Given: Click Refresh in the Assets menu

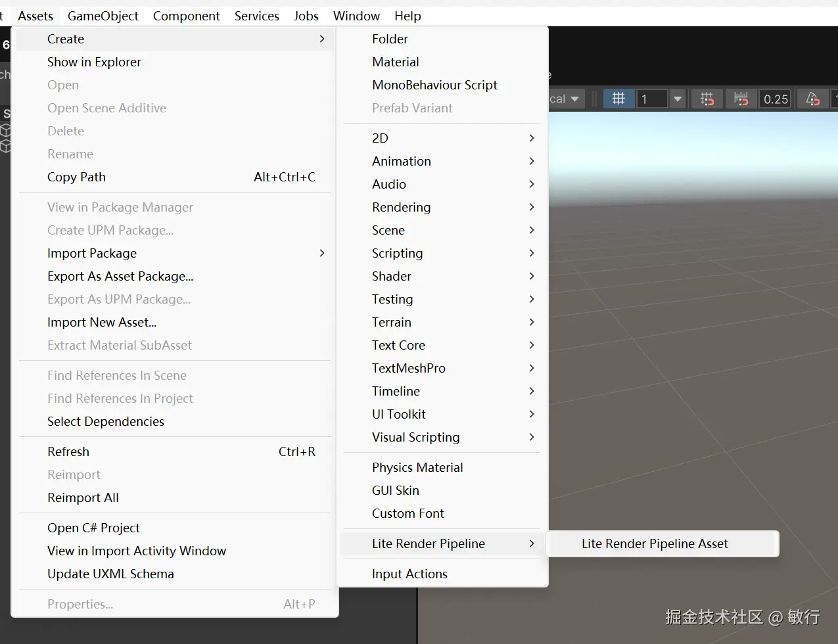Looking at the screenshot, I should [x=174, y=451].
